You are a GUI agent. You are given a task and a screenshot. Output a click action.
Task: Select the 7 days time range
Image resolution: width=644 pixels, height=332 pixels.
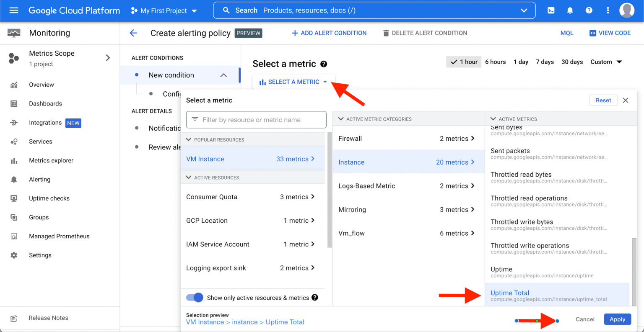[x=545, y=62]
